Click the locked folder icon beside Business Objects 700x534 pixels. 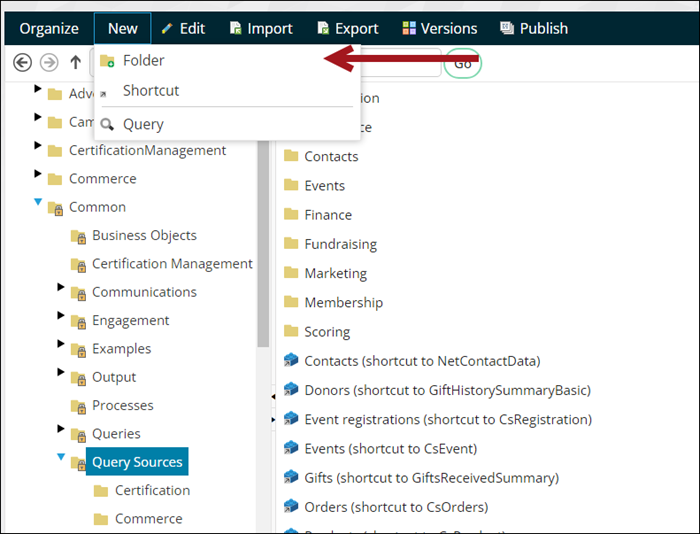(x=79, y=237)
